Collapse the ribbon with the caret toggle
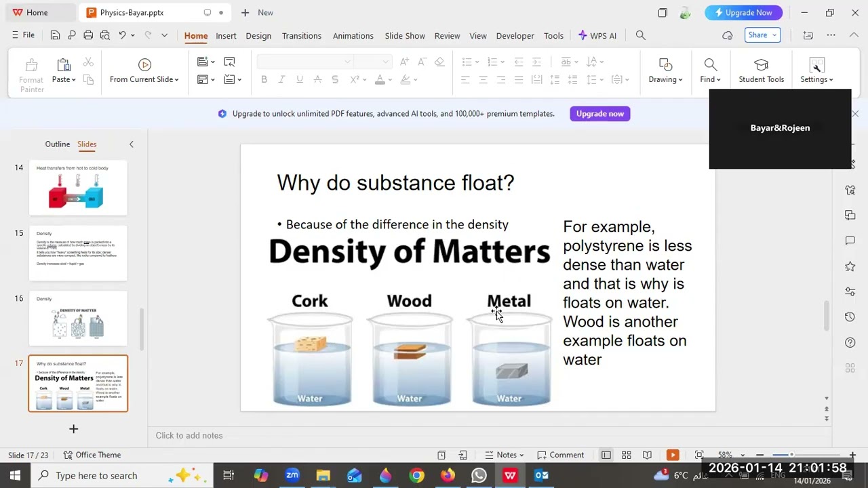The width and height of the screenshot is (868, 488). 855,35
